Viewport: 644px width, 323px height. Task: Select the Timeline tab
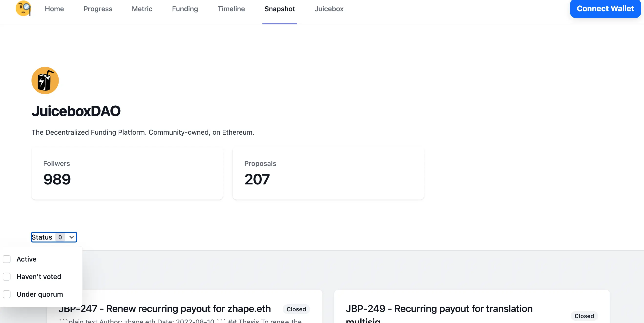coord(231,9)
